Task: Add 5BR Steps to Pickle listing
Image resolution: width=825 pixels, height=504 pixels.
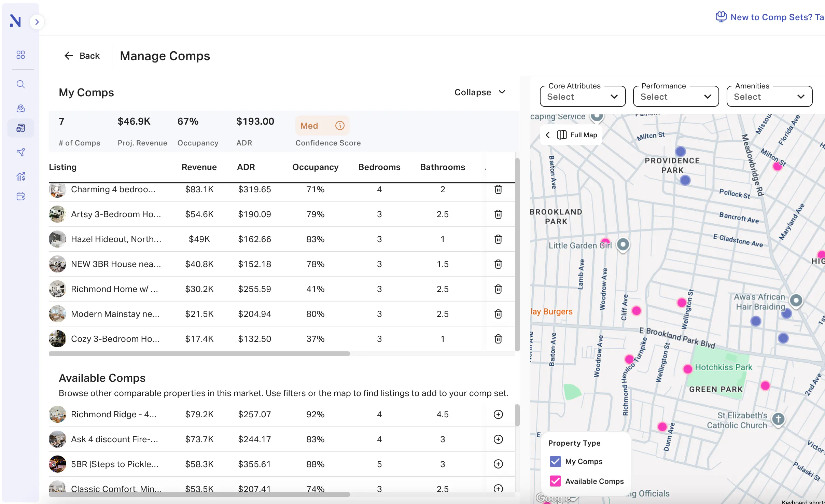Action: (498, 464)
